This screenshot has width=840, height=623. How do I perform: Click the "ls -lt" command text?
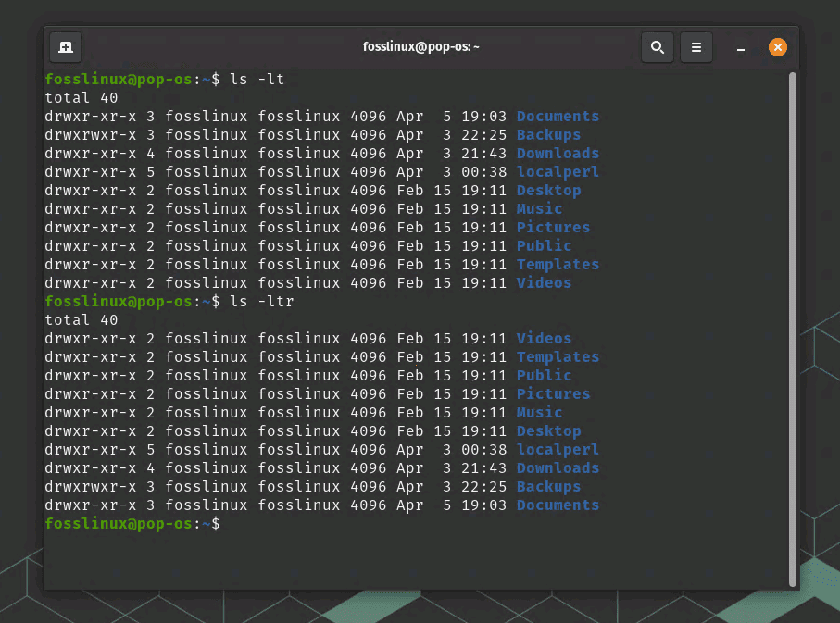(x=257, y=80)
